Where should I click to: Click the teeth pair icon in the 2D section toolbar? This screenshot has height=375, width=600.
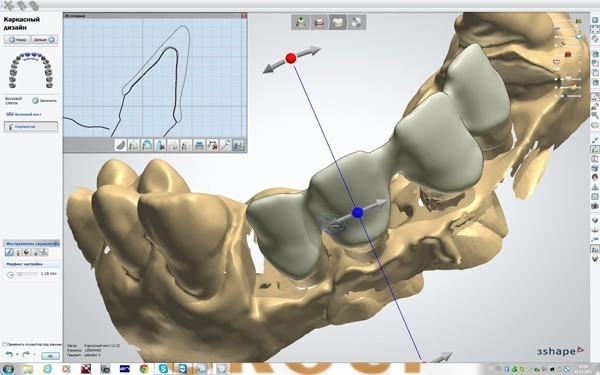tap(134, 145)
